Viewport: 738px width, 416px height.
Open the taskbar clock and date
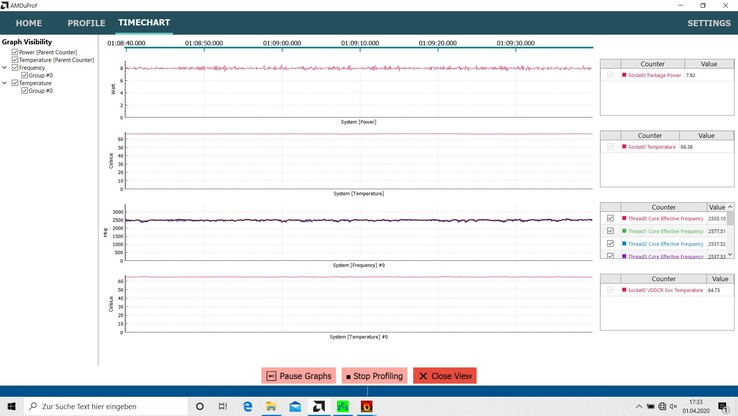[696, 406]
